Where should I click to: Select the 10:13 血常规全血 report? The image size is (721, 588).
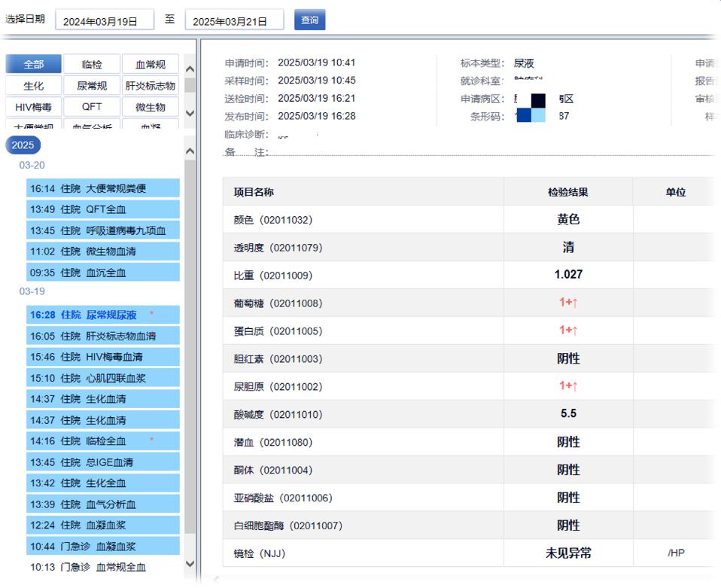102,568
